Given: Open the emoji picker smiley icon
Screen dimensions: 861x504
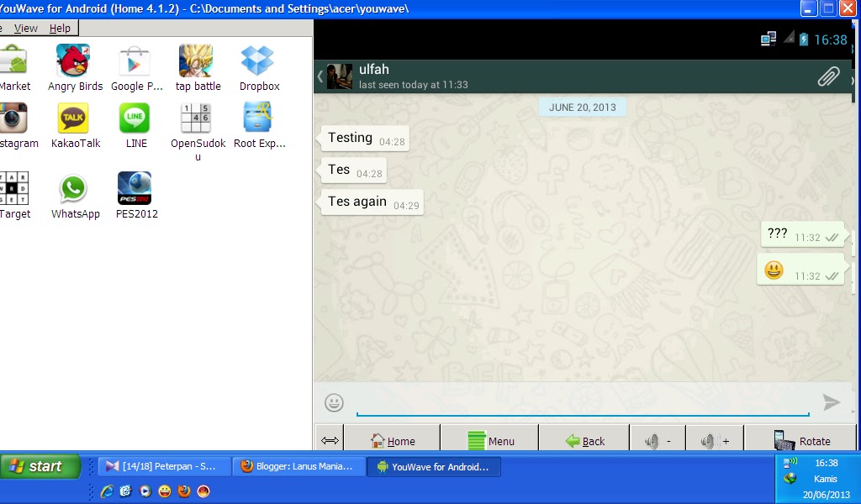Looking at the screenshot, I should tap(335, 402).
